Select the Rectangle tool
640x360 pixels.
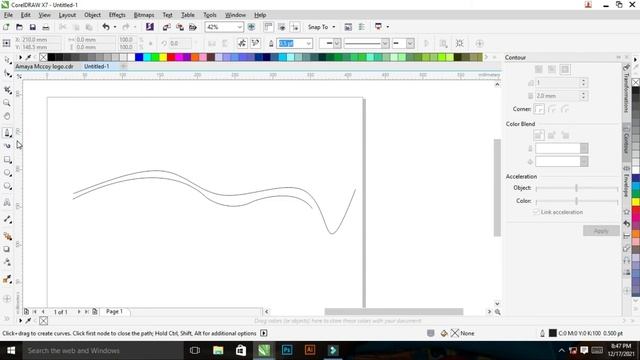pos(7,159)
